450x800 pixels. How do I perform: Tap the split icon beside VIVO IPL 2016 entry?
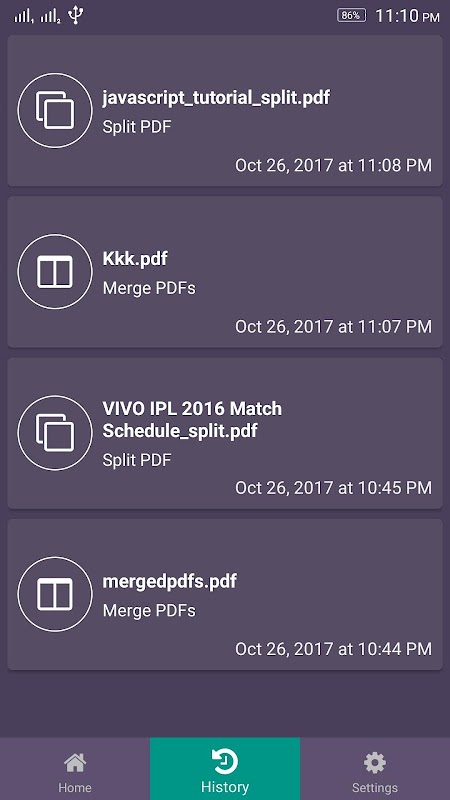(55, 433)
